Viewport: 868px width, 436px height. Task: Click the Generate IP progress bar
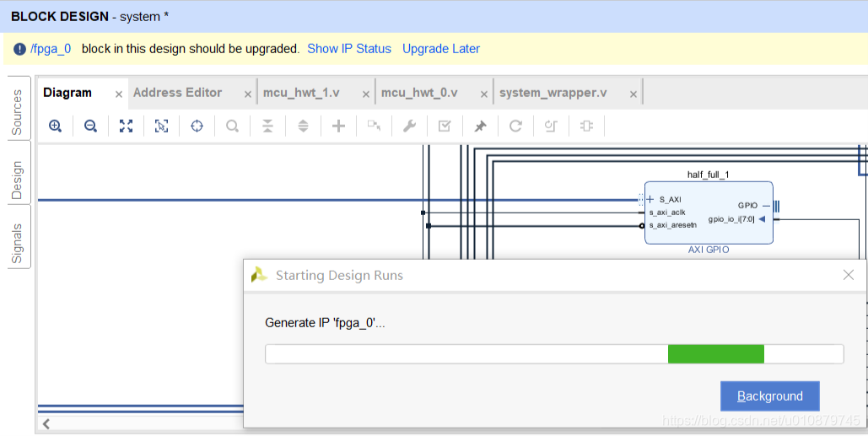(x=554, y=354)
